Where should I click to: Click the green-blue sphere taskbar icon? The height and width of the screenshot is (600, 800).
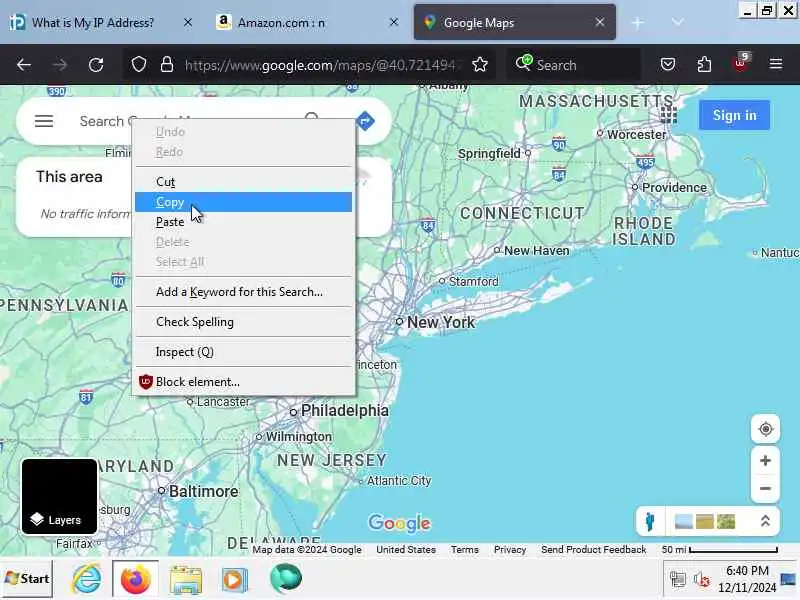pyautogui.click(x=286, y=579)
